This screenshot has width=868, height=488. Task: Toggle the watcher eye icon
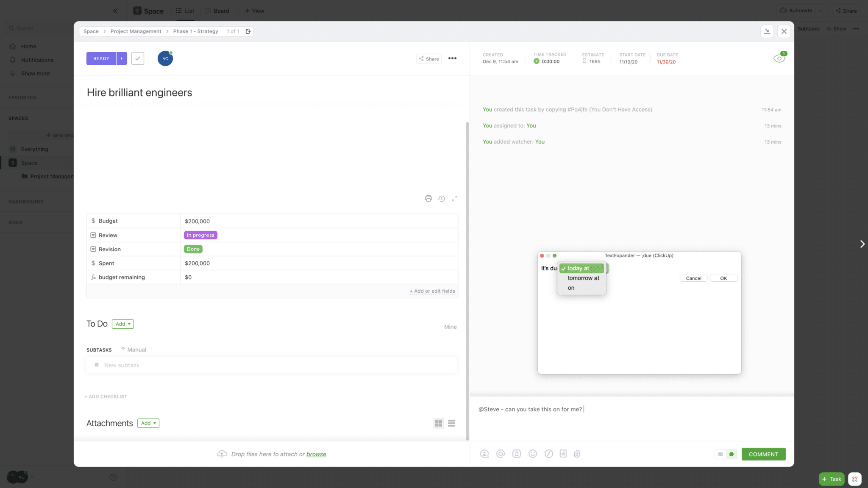pos(779,58)
